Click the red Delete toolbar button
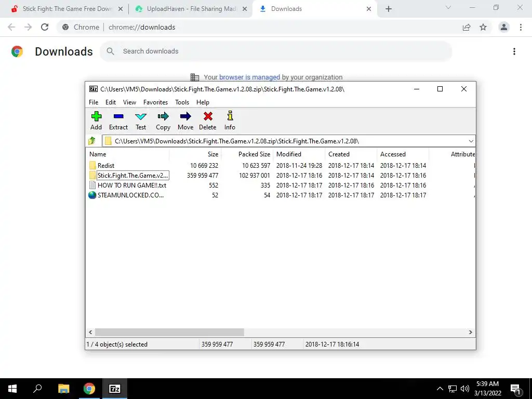This screenshot has width=532, height=399. tap(208, 121)
